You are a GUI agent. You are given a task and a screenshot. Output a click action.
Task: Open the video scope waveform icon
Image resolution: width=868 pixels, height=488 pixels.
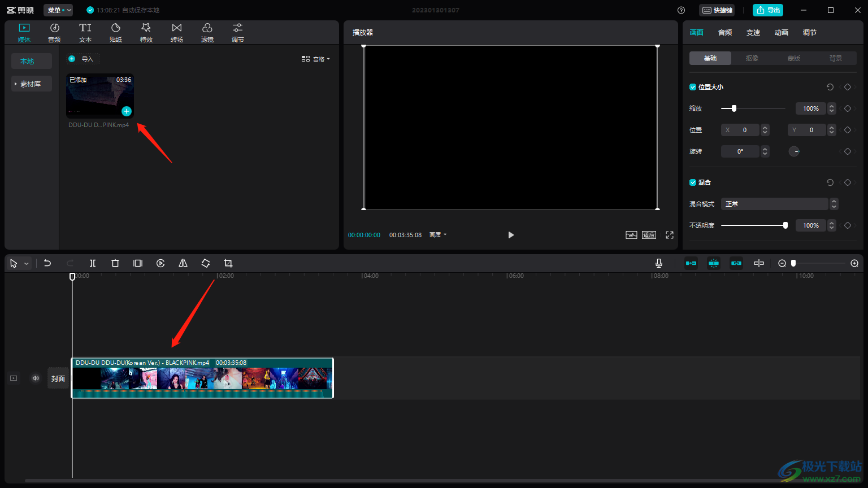[x=631, y=235]
